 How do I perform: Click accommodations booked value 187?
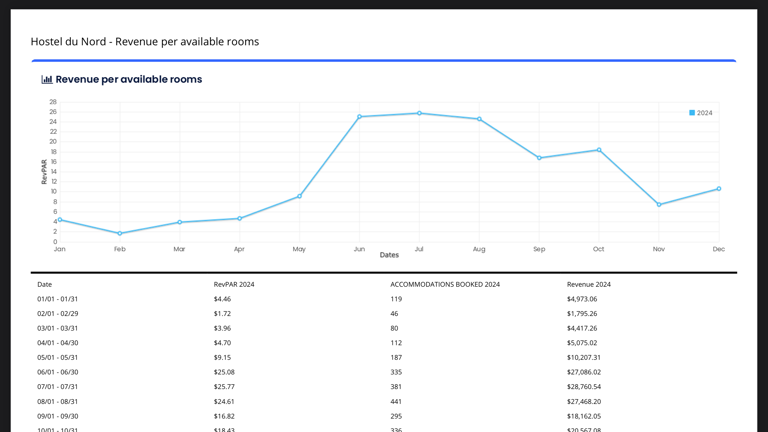(396, 358)
